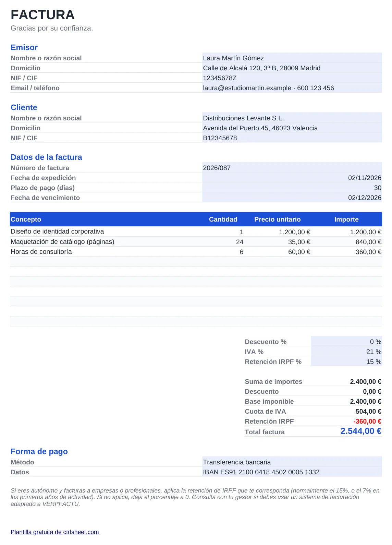
Task: Select the Fecha de vencimiento date value
Action: pos(292,198)
